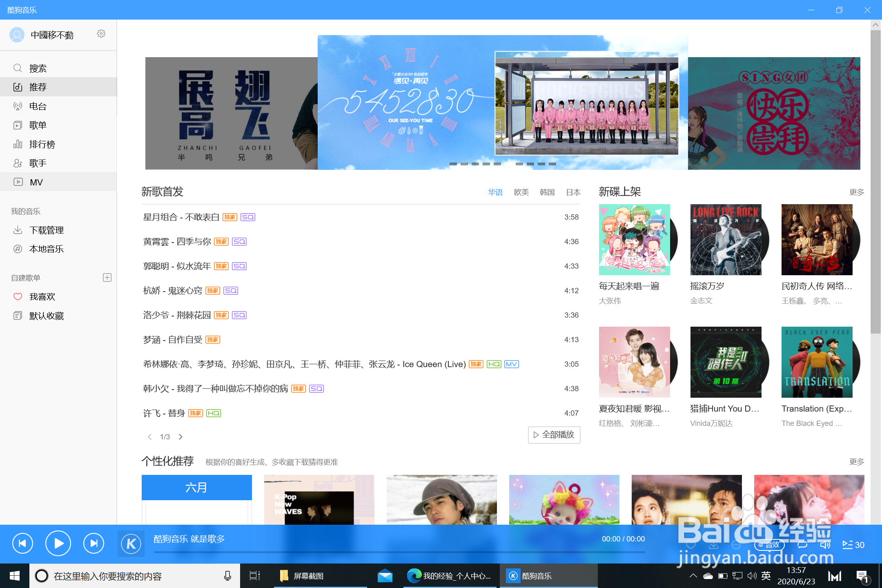Open K-Pop New Waves playlist card
Image resolution: width=882 pixels, height=588 pixels.
319,499
